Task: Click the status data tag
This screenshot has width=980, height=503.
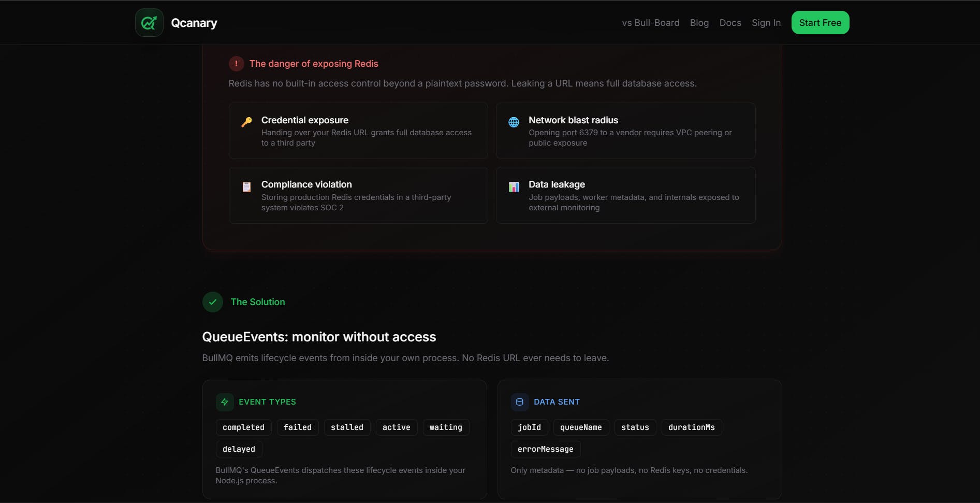Action: pyautogui.click(x=635, y=427)
